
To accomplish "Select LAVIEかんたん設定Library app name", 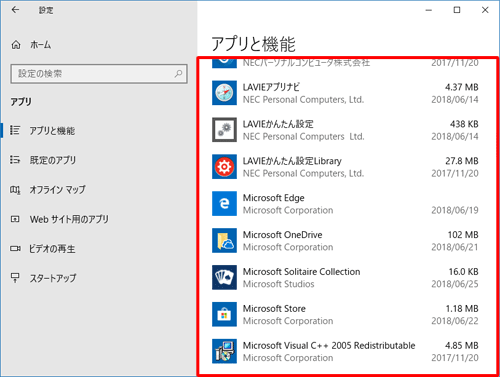I will point(292,161).
